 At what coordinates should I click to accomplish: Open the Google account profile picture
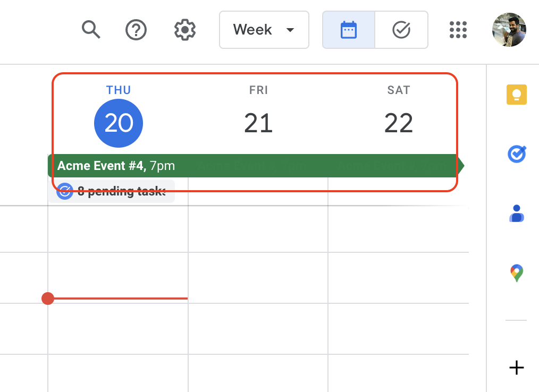(x=509, y=30)
